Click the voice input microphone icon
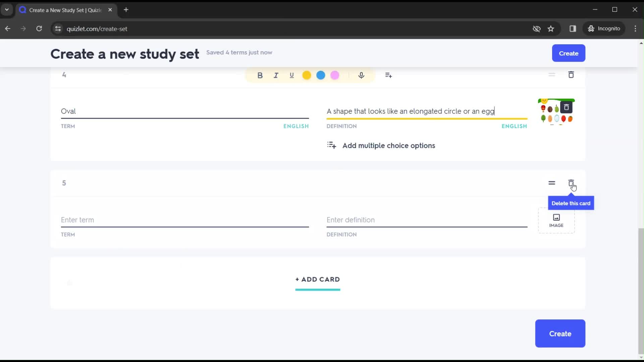644x362 pixels. pyautogui.click(x=361, y=75)
